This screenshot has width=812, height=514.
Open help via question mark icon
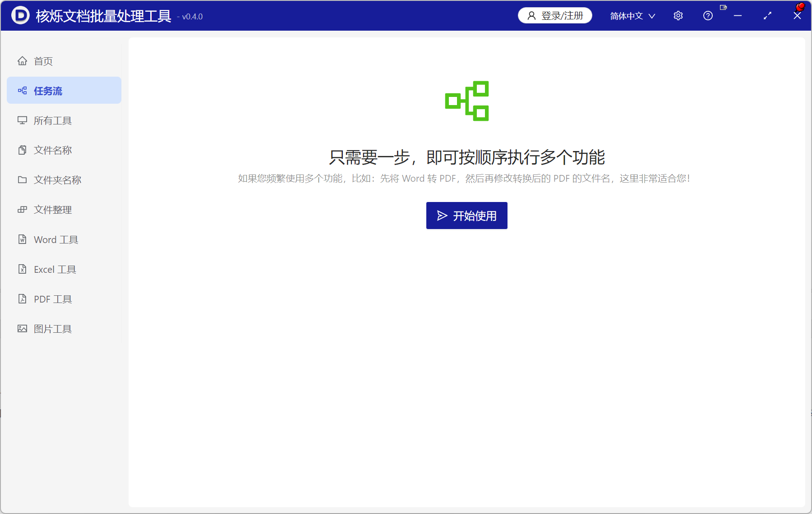click(x=708, y=16)
